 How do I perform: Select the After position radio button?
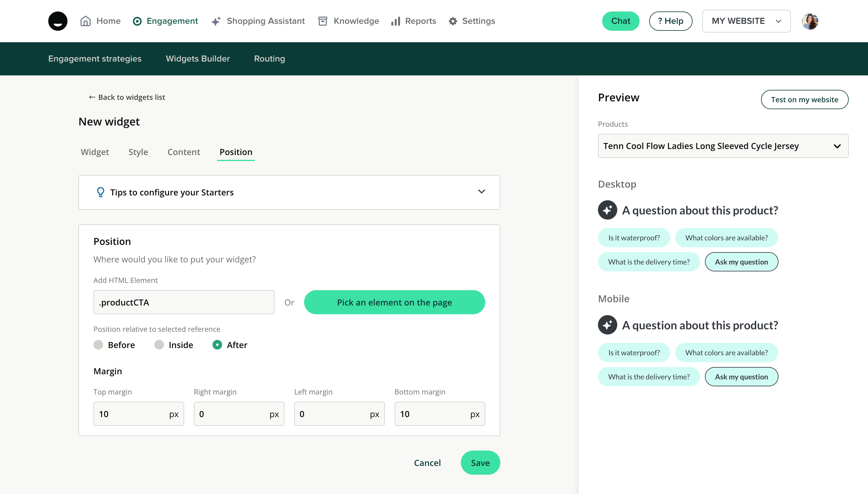tap(217, 345)
